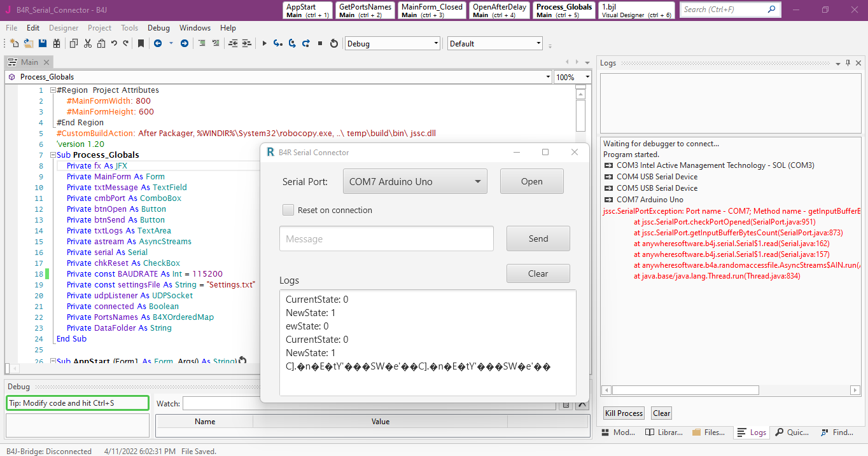Click the calculator icon beside the Watch field
The width and height of the screenshot is (868, 456).
click(565, 404)
